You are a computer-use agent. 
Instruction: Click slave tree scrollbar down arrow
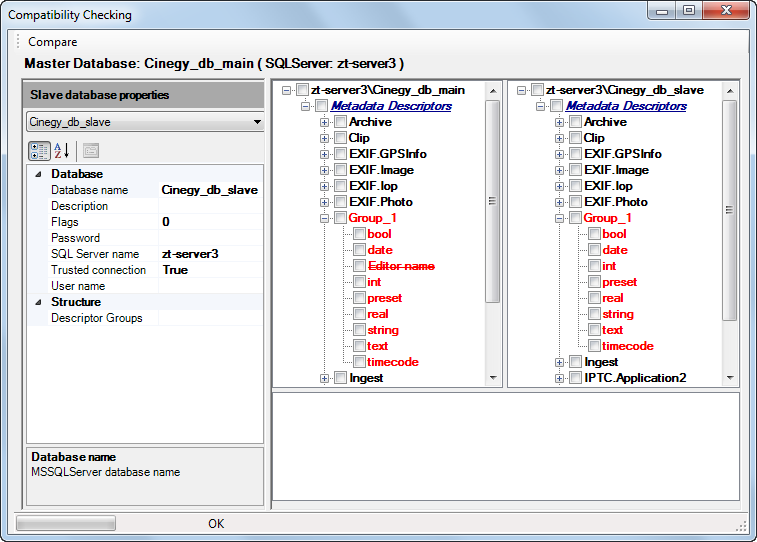[x=729, y=378]
